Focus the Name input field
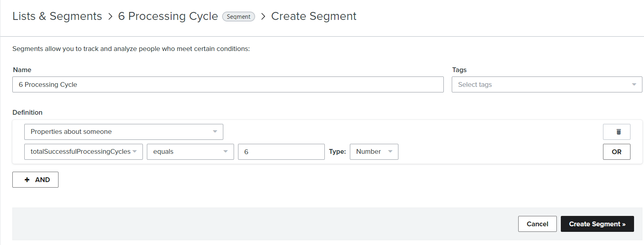This screenshot has height=245, width=644. click(228, 84)
